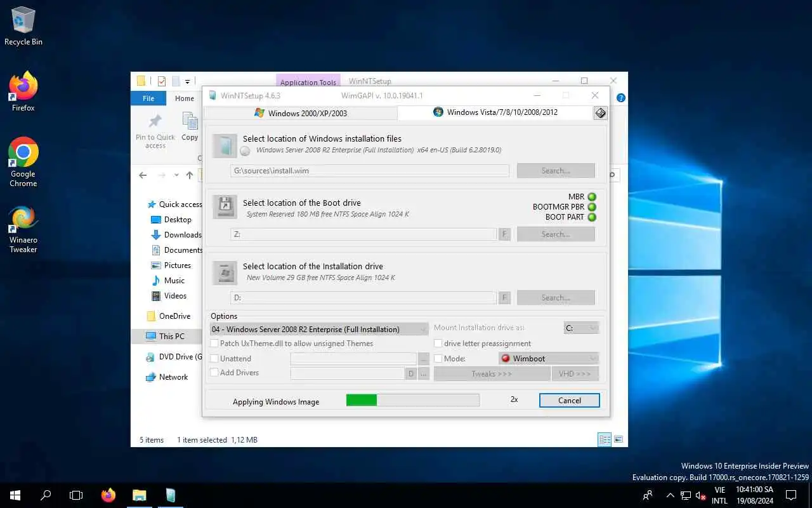Click the Applying Windows Image progress bar

tap(413, 400)
